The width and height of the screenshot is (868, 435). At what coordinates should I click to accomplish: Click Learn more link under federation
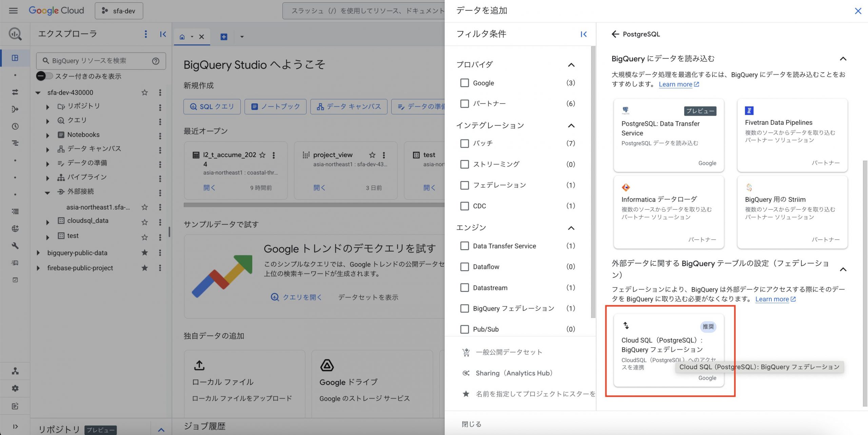coord(775,299)
